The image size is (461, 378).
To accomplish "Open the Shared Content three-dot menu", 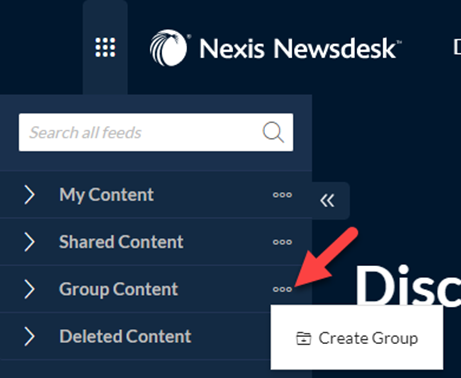I will pos(282,242).
